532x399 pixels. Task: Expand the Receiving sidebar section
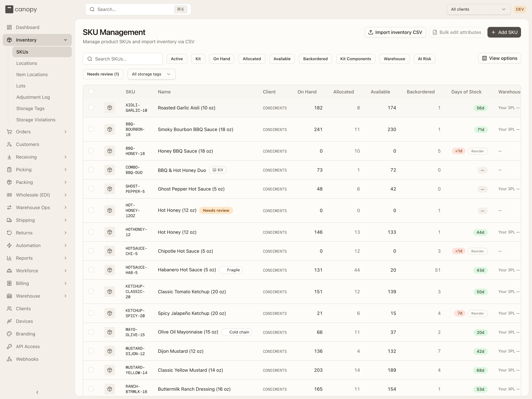click(37, 157)
